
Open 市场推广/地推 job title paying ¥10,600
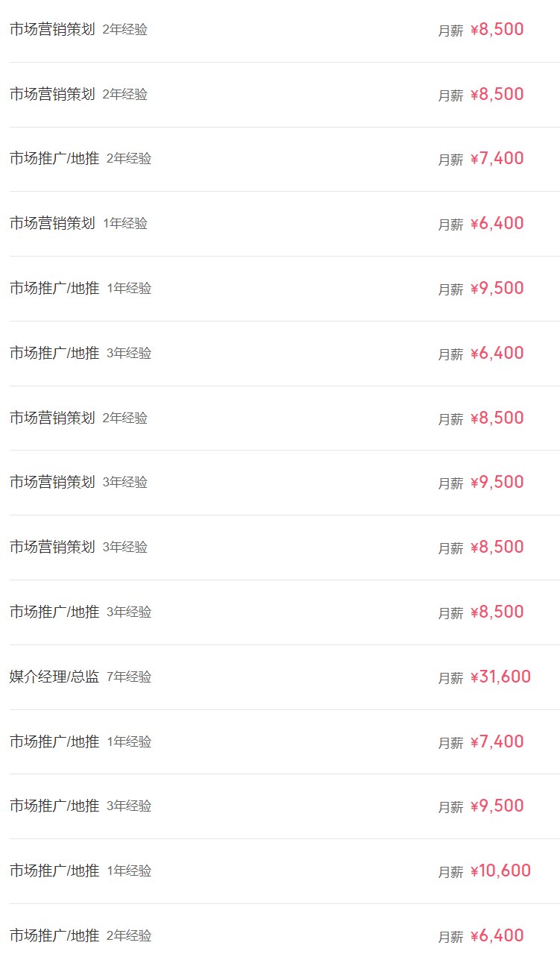tap(54, 871)
